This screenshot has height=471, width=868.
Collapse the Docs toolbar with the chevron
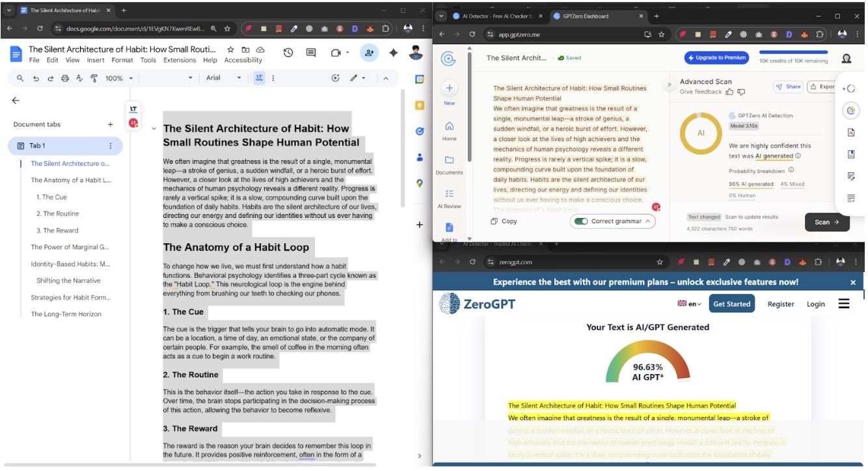(386, 78)
